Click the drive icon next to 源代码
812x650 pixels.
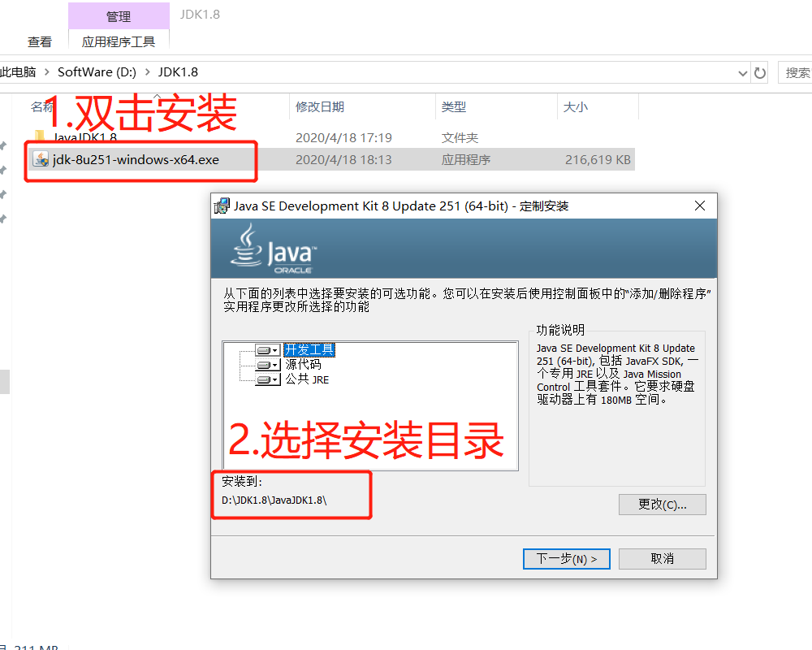pos(268,365)
